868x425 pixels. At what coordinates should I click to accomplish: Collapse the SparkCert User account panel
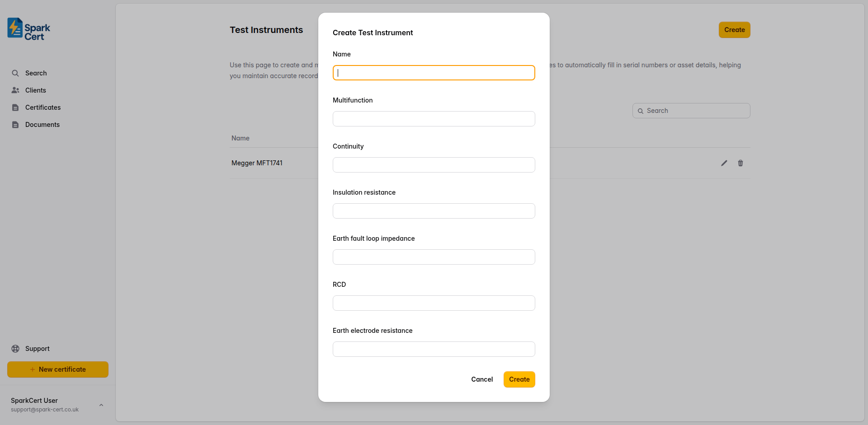(x=101, y=405)
